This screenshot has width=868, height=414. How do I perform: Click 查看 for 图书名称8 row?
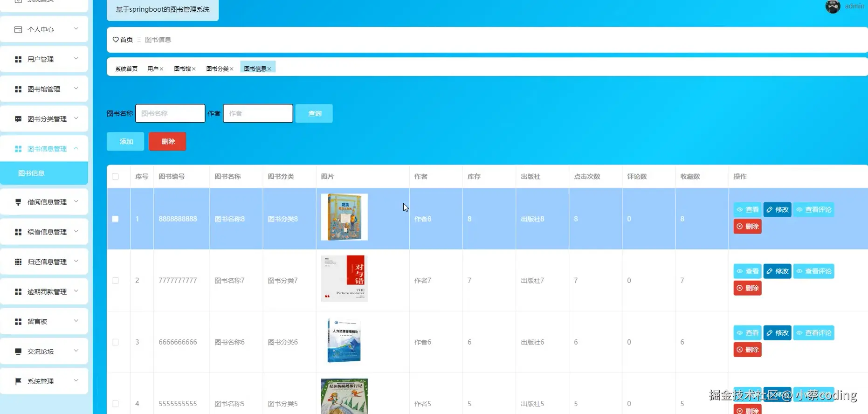(747, 210)
